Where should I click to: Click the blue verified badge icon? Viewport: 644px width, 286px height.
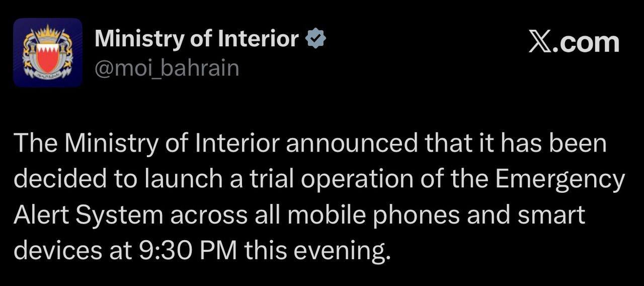coord(316,39)
